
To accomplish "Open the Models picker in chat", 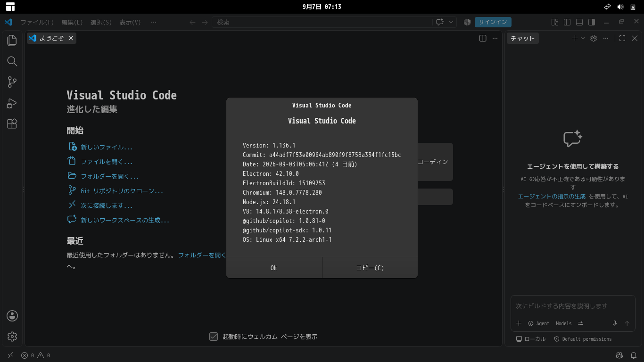I will tap(563, 323).
